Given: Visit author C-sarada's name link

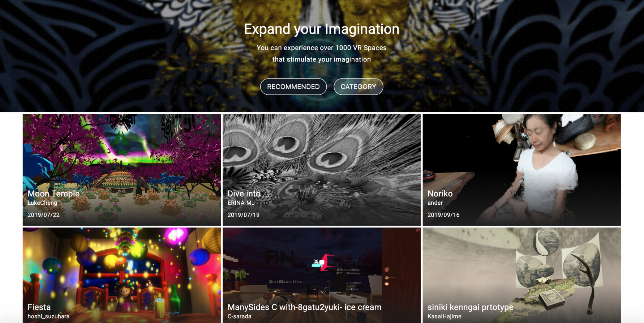Looking at the screenshot, I should tap(239, 316).
